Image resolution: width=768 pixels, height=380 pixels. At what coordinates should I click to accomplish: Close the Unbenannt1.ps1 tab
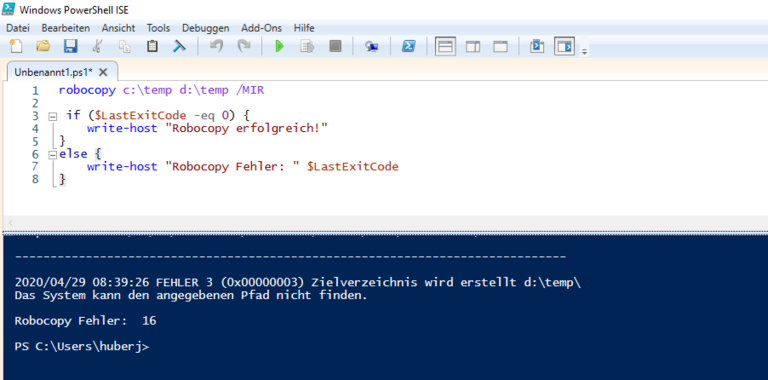[103, 72]
